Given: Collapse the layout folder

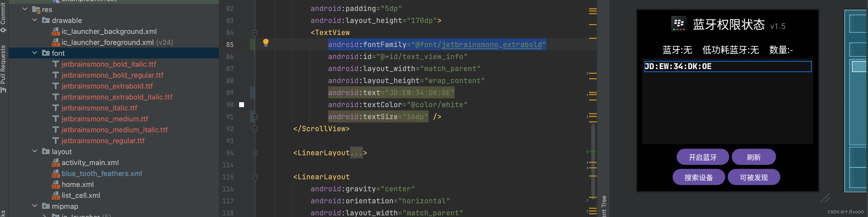Looking at the screenshot, I should point(35,151).
